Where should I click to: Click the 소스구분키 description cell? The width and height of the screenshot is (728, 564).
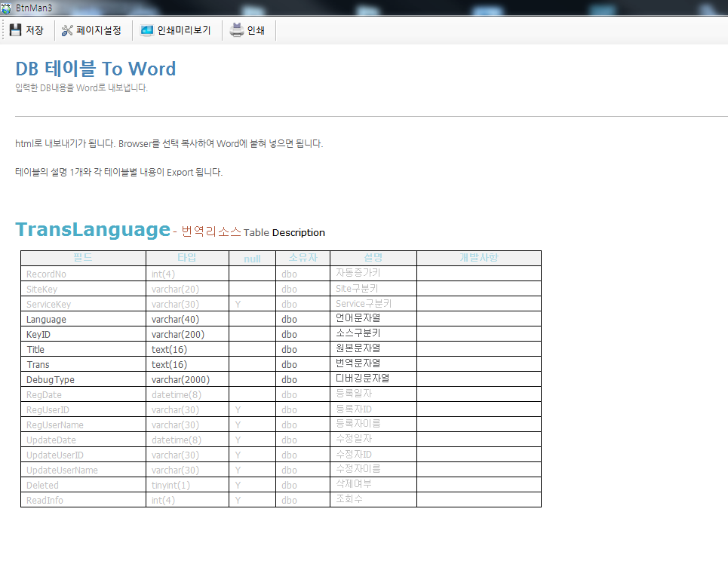click(x=373, y=334)
